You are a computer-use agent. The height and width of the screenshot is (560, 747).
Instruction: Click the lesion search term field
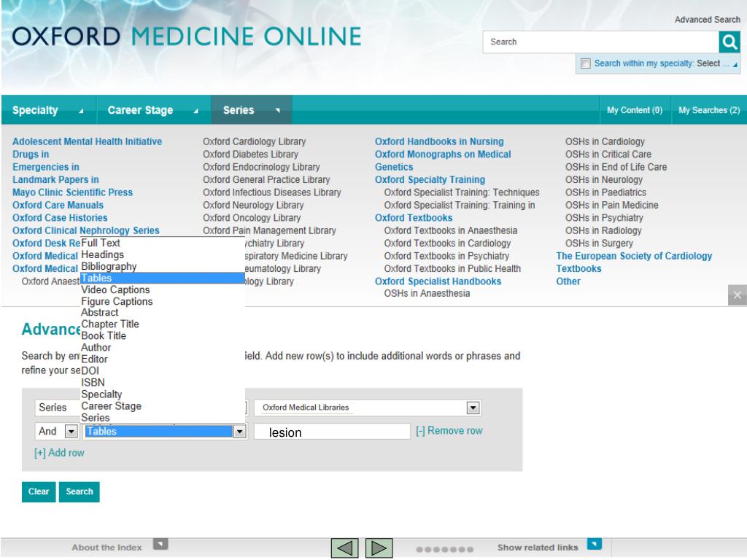[332, 432]
